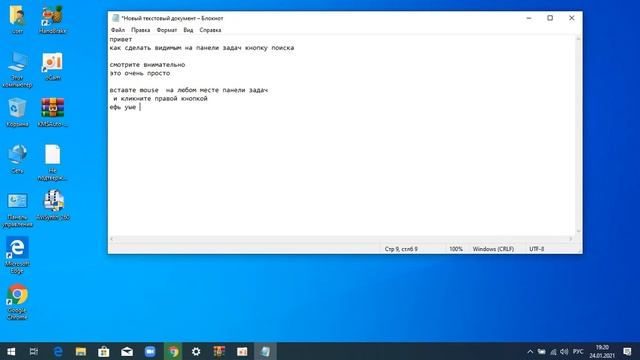The width and height of the screenshot is (640, 360).
Task: Select the AviSynth desktop icon
Action: (53, 206)
